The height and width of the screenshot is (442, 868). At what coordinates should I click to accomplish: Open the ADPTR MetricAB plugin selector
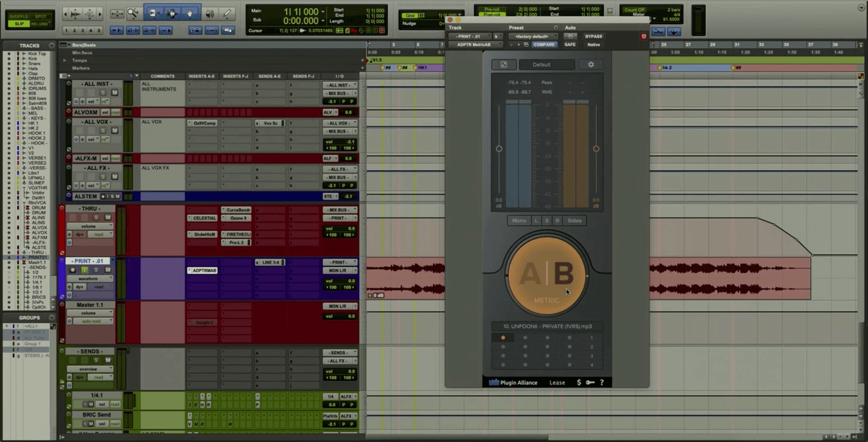pos(475,44)
